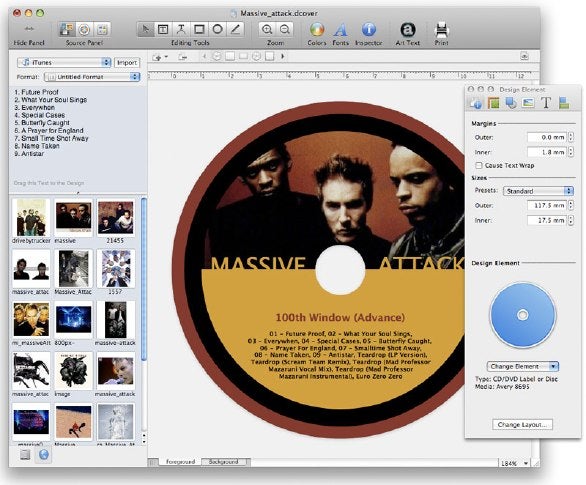
Task: Select track 7. Small Time Shot Away
Action: coord(51,138)
